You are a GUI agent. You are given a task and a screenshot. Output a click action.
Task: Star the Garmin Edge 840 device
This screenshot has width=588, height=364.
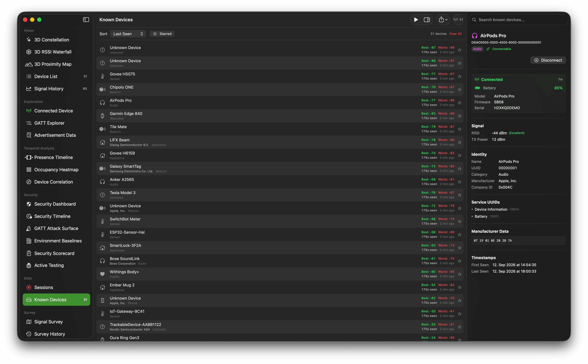click(x=460, y=116)
